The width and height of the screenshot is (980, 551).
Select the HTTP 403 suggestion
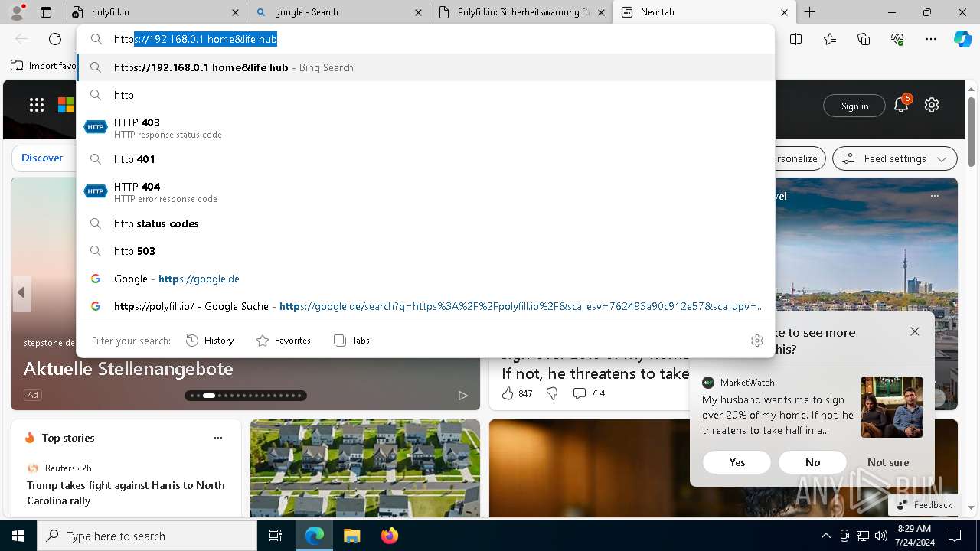coord(426,128)
